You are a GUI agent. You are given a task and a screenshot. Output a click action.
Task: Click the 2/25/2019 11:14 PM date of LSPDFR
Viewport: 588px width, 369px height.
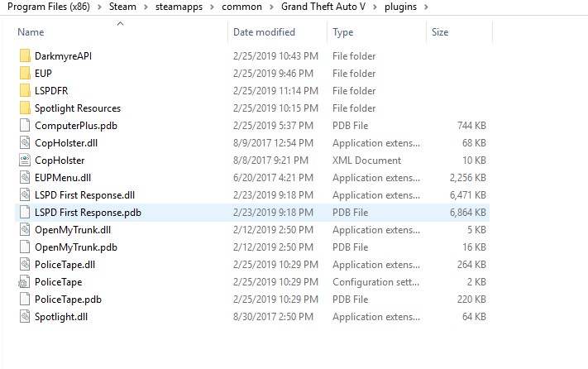(275, 91)
